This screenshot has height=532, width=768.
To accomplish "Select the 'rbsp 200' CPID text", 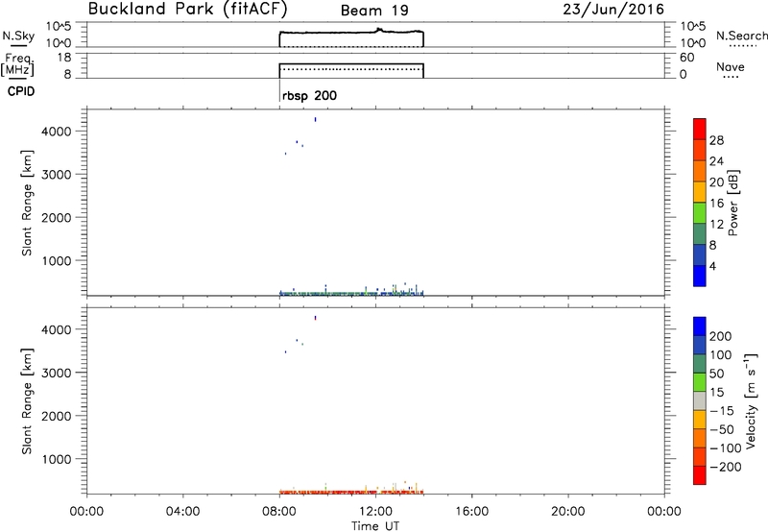I will coord(309,95).
